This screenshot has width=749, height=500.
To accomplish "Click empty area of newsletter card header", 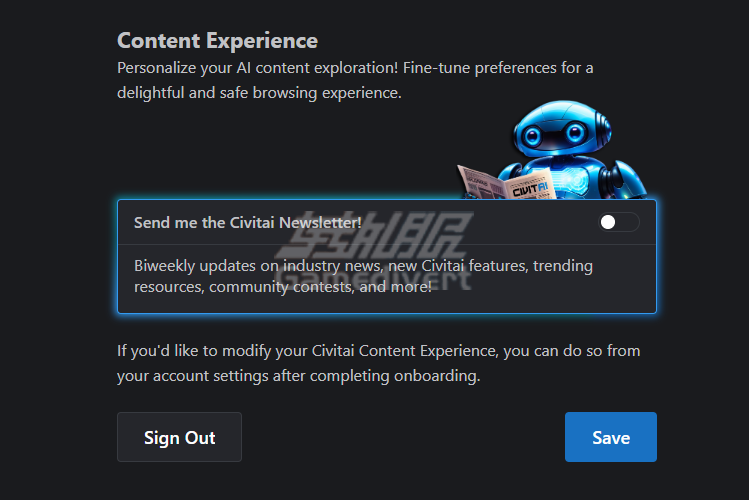I will pyautogui.click(x=478, y=223).
